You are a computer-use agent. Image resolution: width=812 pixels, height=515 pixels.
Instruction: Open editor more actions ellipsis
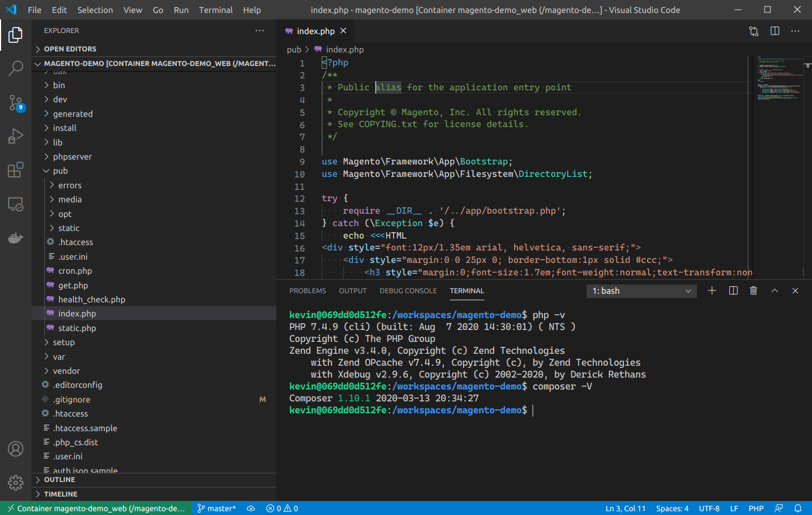click(x=795, y=31)
